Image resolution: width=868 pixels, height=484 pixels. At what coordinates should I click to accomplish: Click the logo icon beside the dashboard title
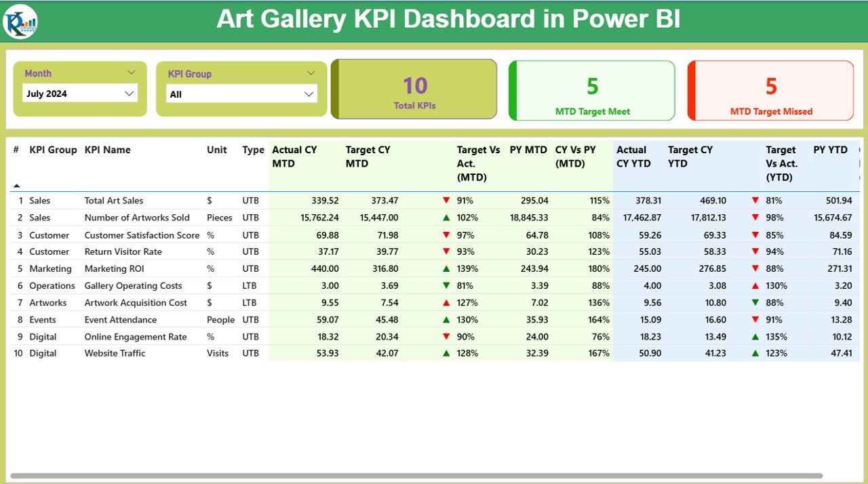[x=20, y=21]
